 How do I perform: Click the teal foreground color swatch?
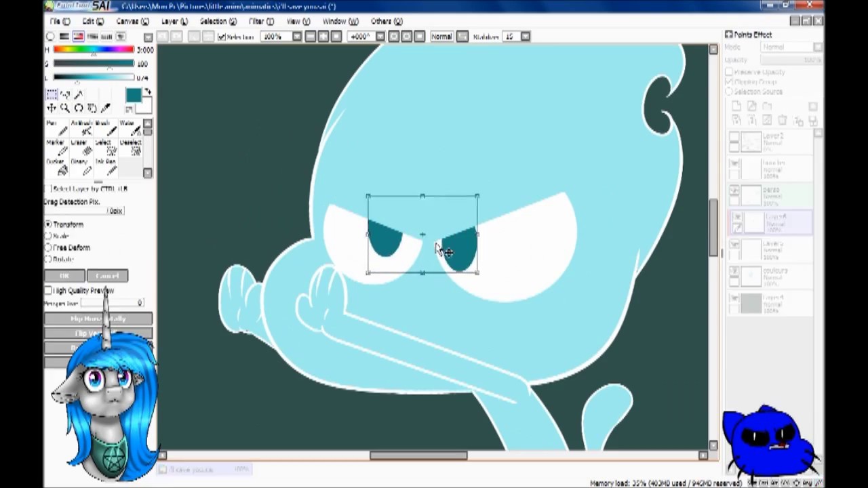[133, 96]
